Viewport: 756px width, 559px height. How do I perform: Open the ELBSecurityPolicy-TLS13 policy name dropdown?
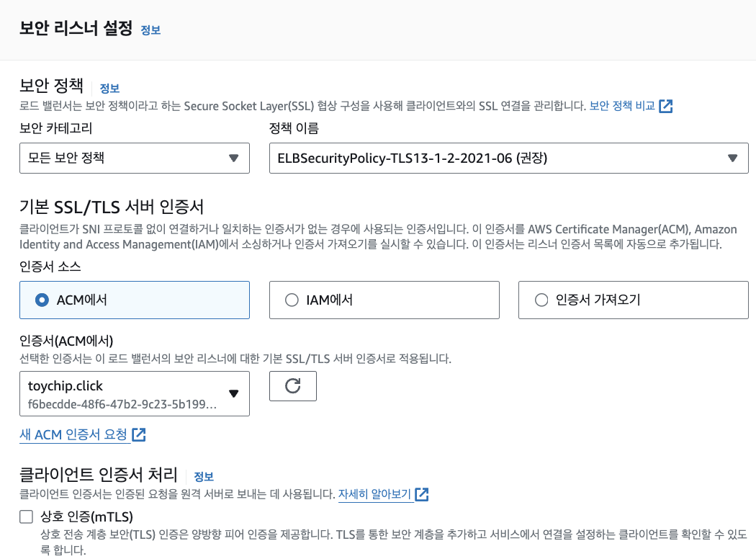coord(508,158)
